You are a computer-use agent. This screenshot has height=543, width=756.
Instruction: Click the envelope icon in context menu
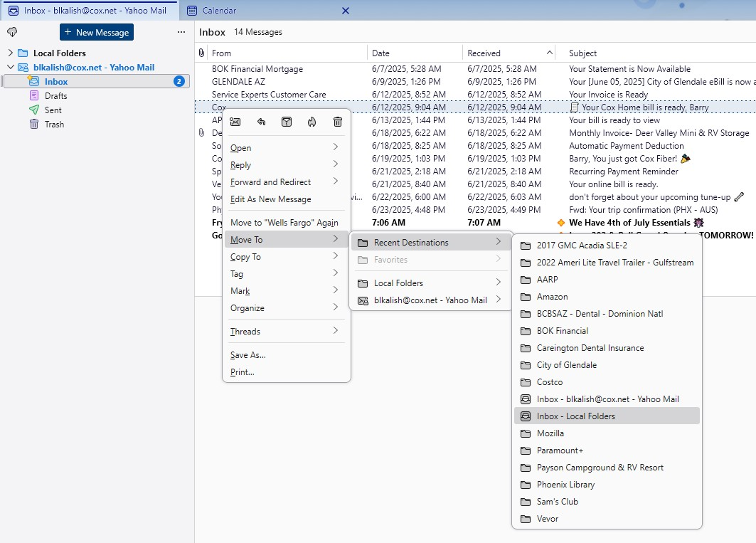coord(235,122)
